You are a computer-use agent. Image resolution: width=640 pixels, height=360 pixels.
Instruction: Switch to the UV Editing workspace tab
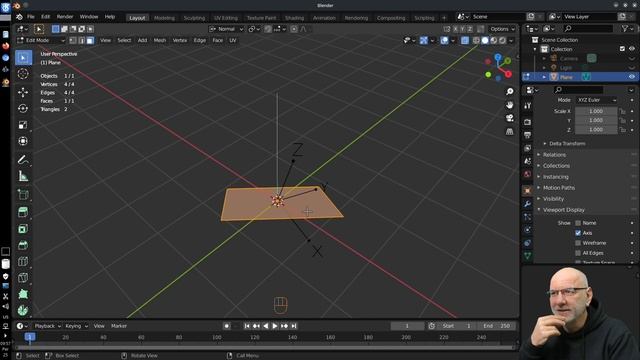tap(226, 18)
